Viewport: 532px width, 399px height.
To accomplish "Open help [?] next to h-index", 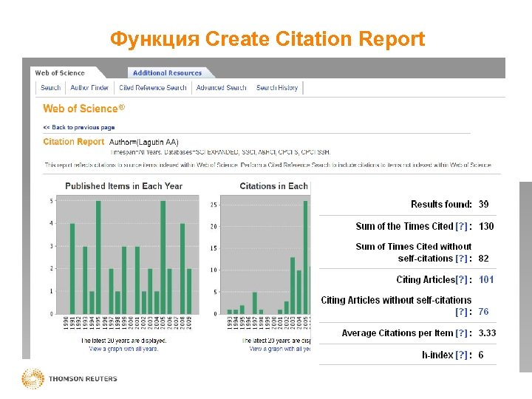I will [x=461, y=355].
